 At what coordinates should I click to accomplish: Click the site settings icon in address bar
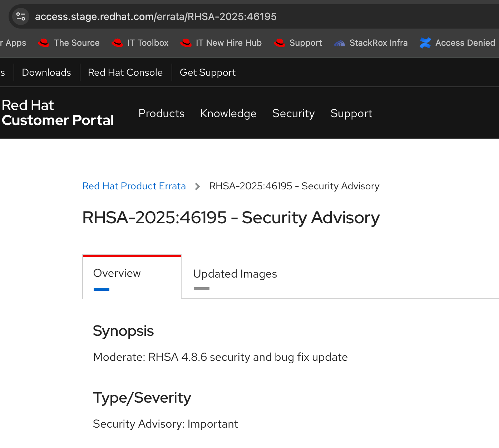click(21, 16)
